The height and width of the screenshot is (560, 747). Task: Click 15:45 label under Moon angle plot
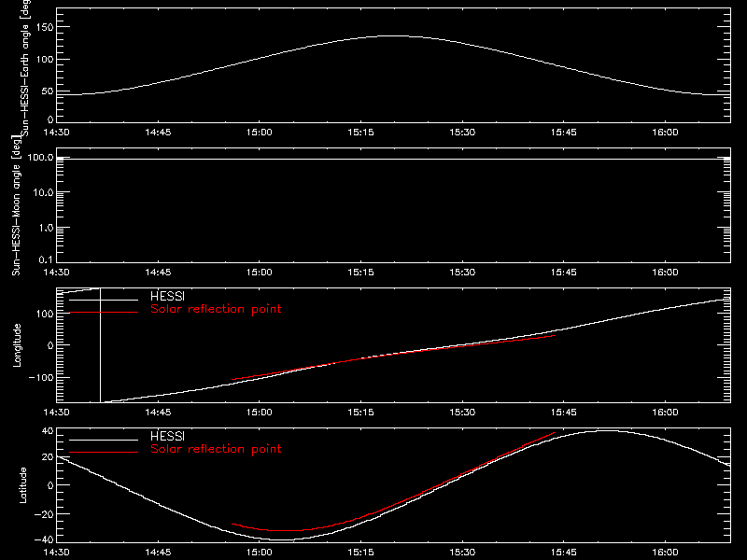pyautogui.click(x=564, y=273)
